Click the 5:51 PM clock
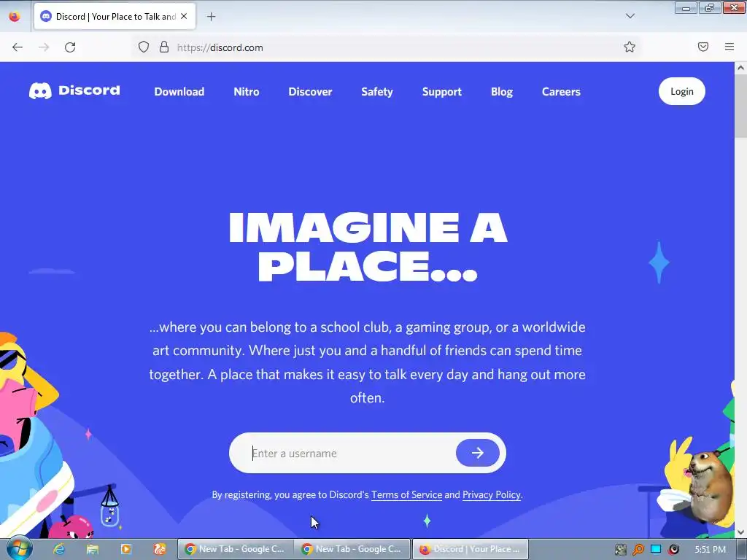The image size is (747, 560). pyautogui.click(x=710, y=550)
